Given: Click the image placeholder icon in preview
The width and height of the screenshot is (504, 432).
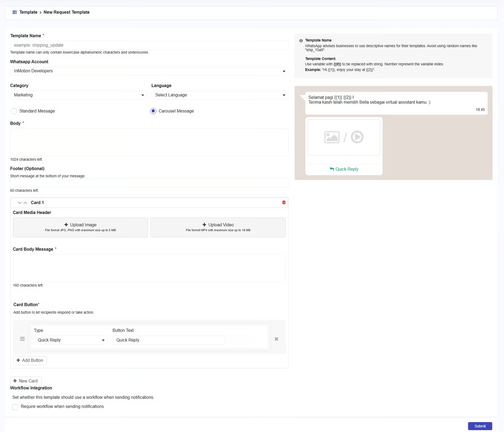Looking at the screenshot, I should (332, 137).
